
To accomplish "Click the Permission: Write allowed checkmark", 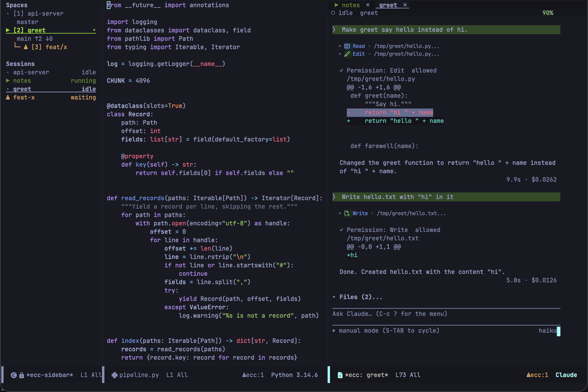I will click(341, 230).
